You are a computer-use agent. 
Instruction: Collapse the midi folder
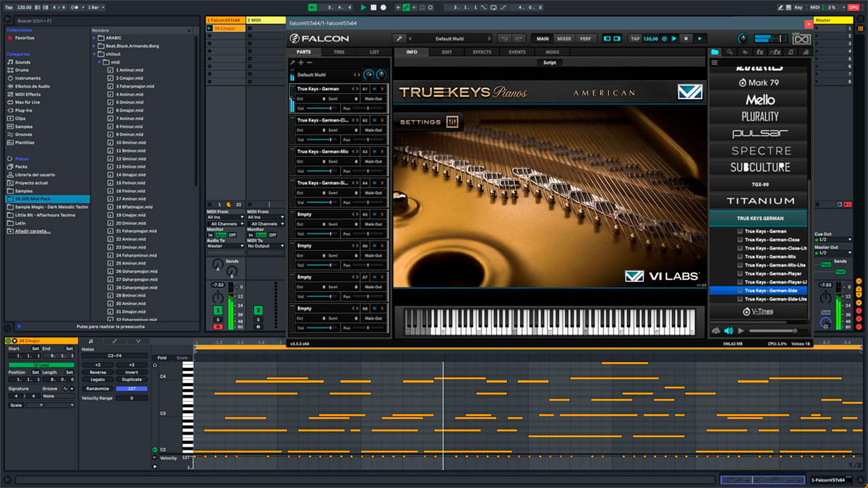[x=99, y=61]
